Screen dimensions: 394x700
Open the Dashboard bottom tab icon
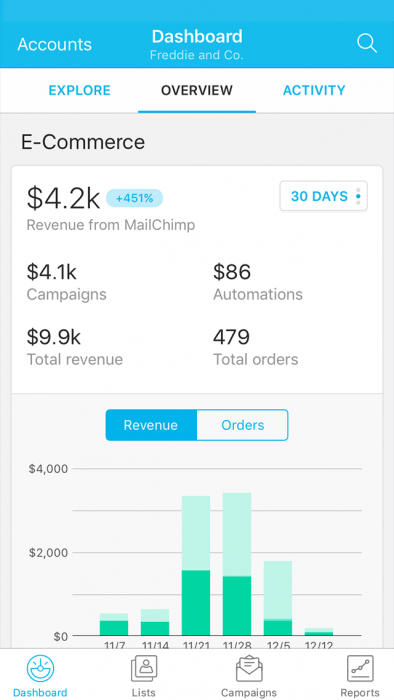[x=40, y=669]
